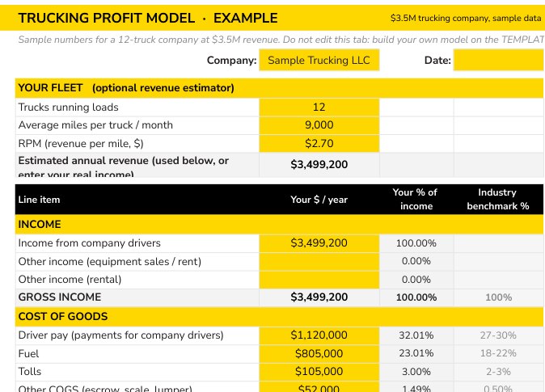Click the 32.01% Driver pay percentage
The image size is (545, 392).
[416, 335]
